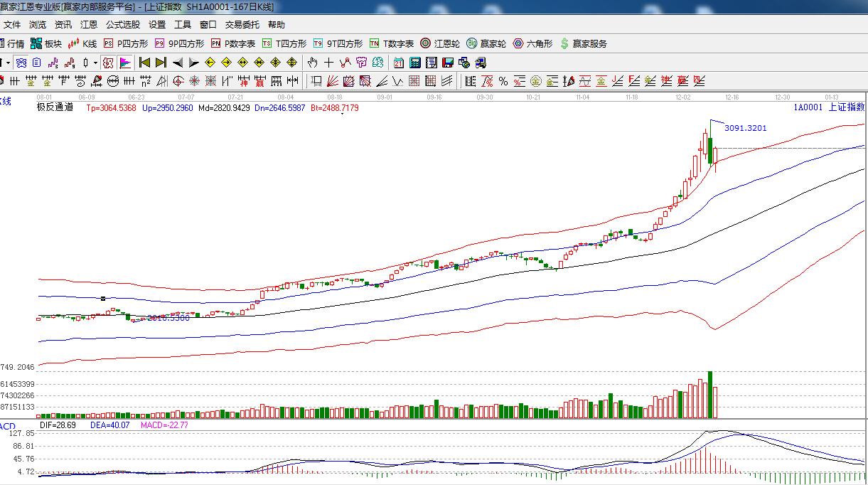This screenshot has width=868, height=485.
Task: Step forward with the right triangle arrow
Action: (193, 63)
